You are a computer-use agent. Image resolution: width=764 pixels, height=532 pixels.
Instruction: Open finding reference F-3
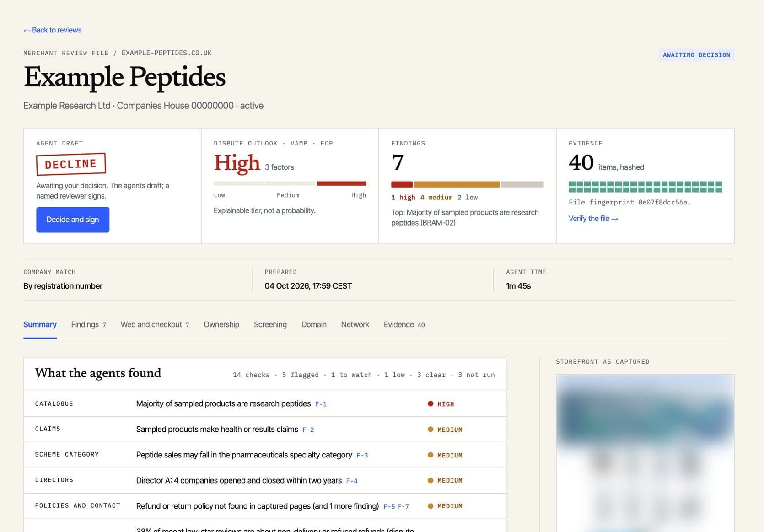tap(362, 455)
